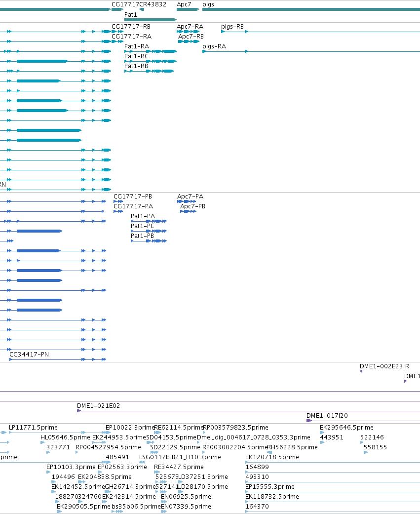Click the 485491 feature label
Viewport: 420px width, 514px height.
point(117,457)
